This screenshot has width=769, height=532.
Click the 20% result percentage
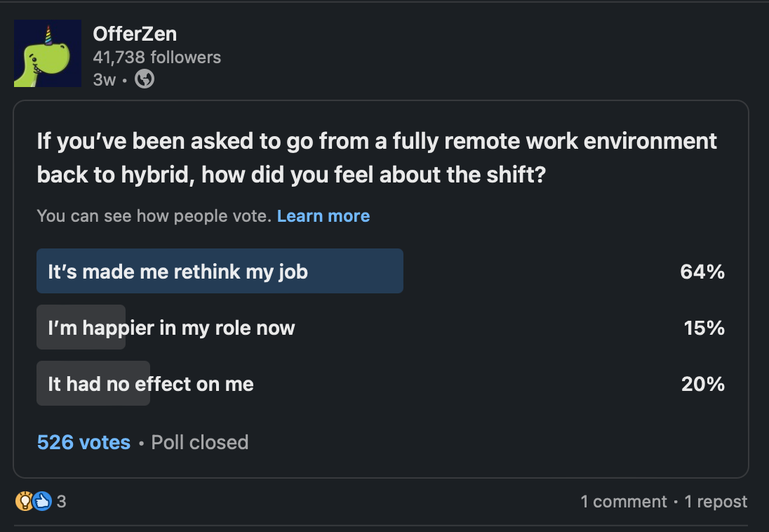[702, 384]
